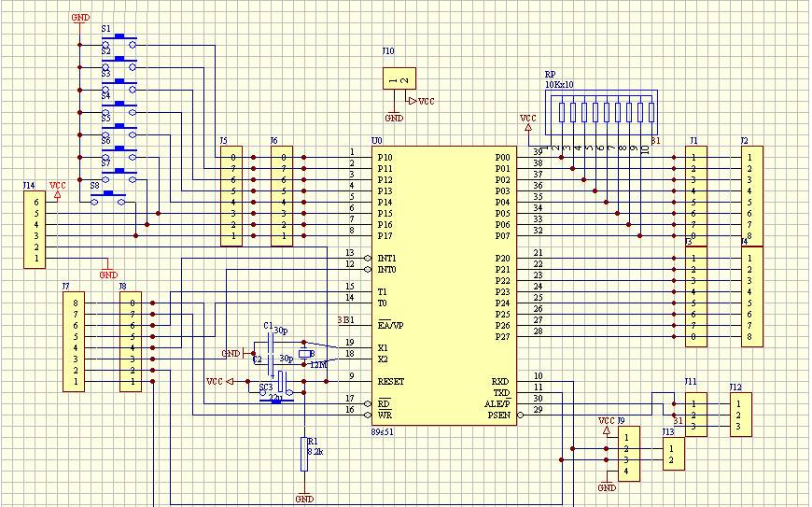Screen dimensions: 812x507
Task: Select the J12 three-pin connector
Action: [741, 415]
